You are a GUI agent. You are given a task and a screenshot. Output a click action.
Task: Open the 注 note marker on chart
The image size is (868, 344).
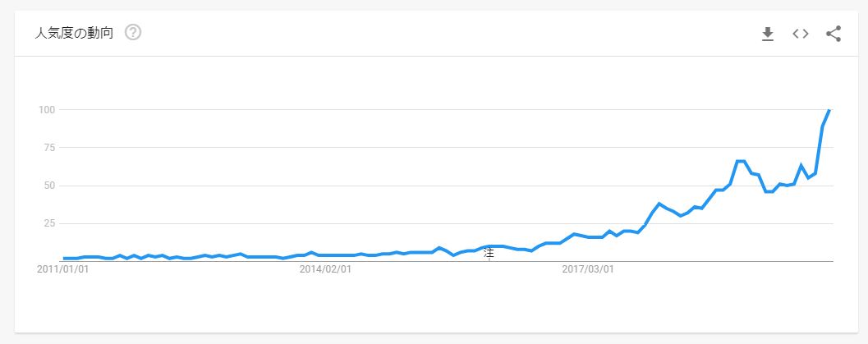click(x=489, y=253)
